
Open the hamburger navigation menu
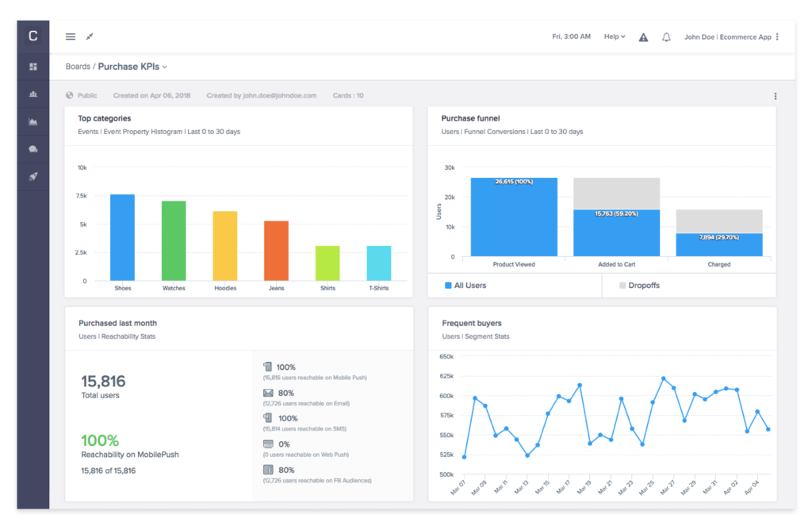(x=70, y=36)
